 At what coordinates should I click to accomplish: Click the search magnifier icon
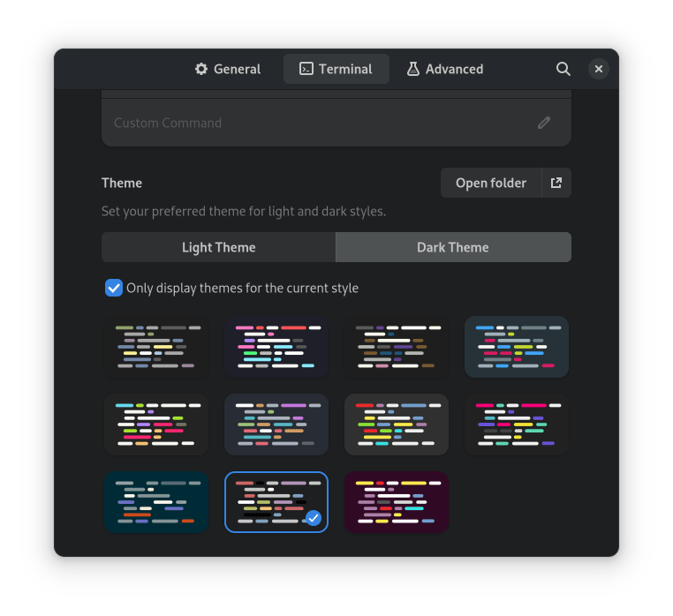pyautogui.click(x=563, y=69)
